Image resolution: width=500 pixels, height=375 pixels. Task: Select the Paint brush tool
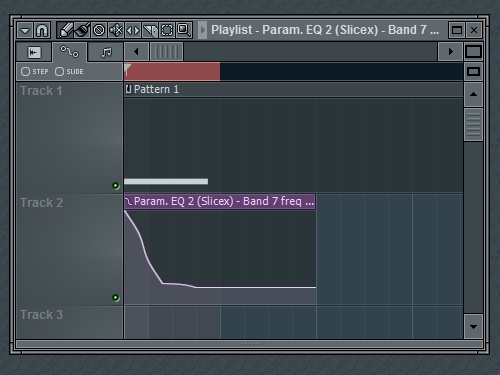pyautogui.click(x=82, y=30)
